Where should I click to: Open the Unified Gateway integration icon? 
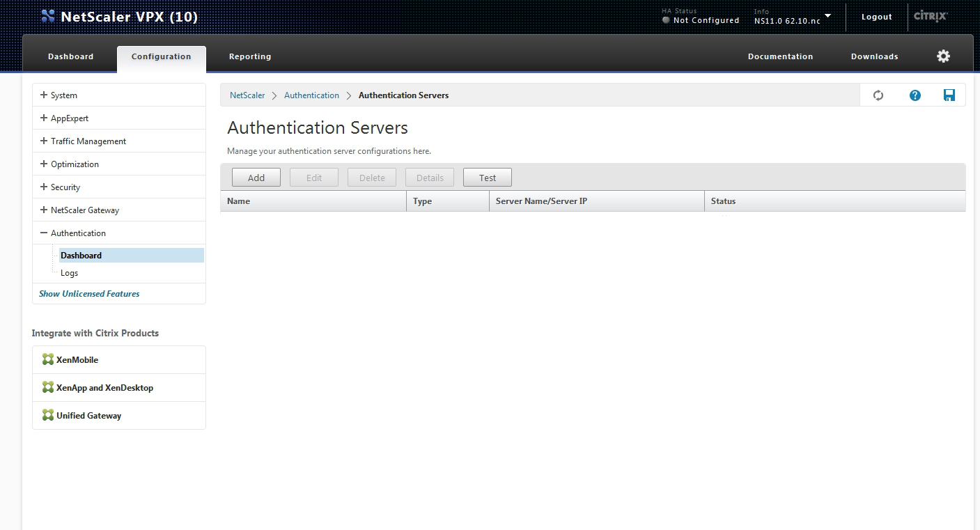click(x=47, y=415)
